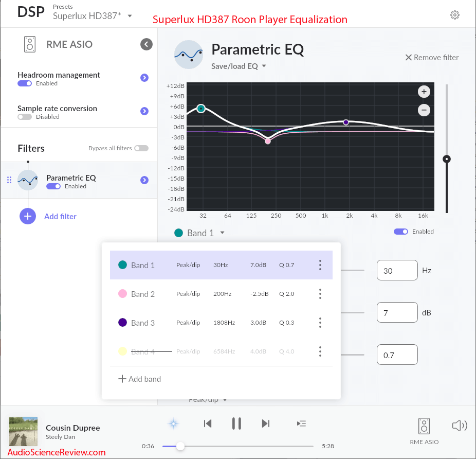
Task: Open Sample rate conversion settings arrow
Action: coord(144,111)
